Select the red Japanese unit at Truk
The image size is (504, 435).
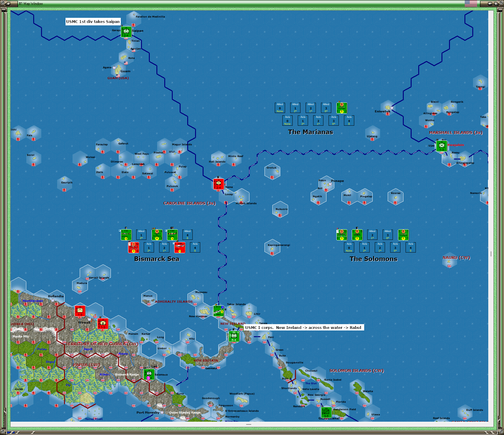click(x=219, y=184)
